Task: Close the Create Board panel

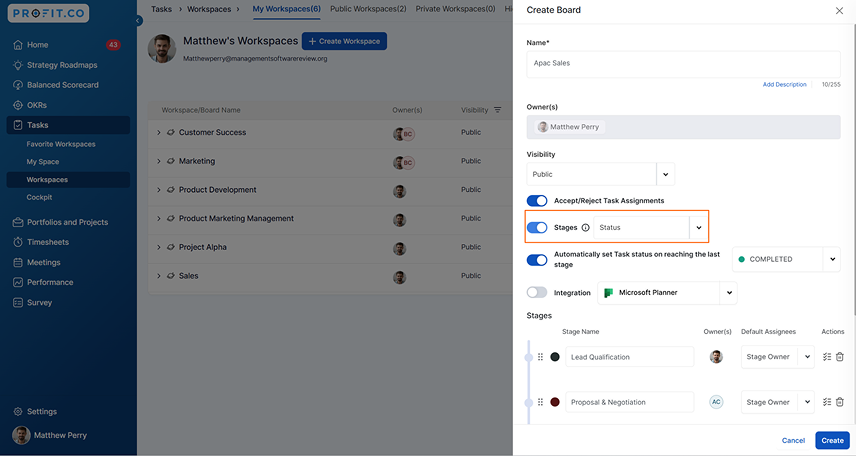Action: click(839, 10)
